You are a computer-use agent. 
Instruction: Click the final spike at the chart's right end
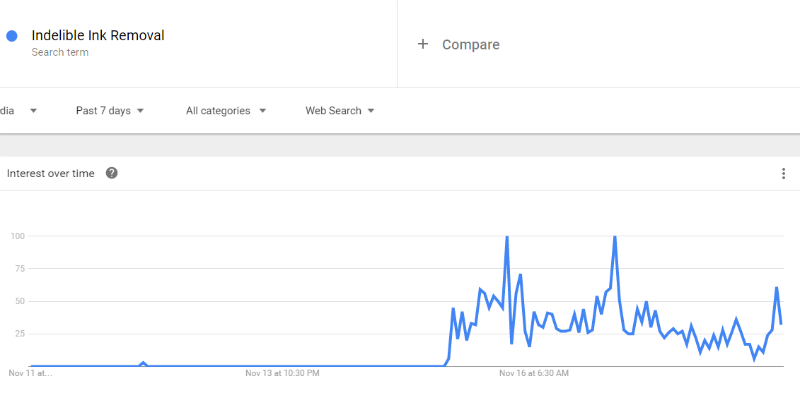(776, 288)
